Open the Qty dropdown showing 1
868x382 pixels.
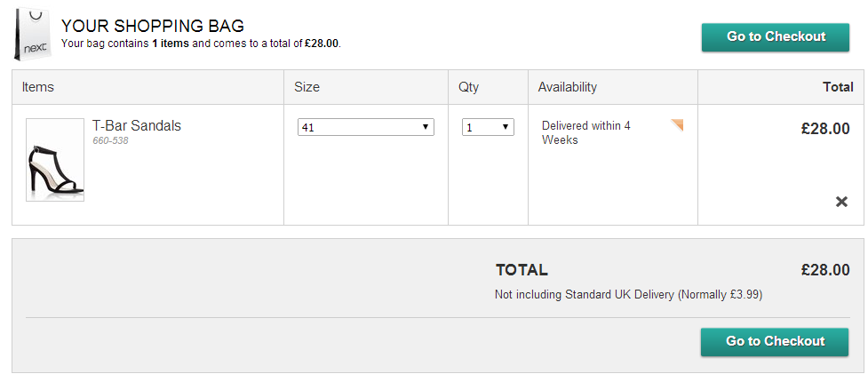[488, 127]
